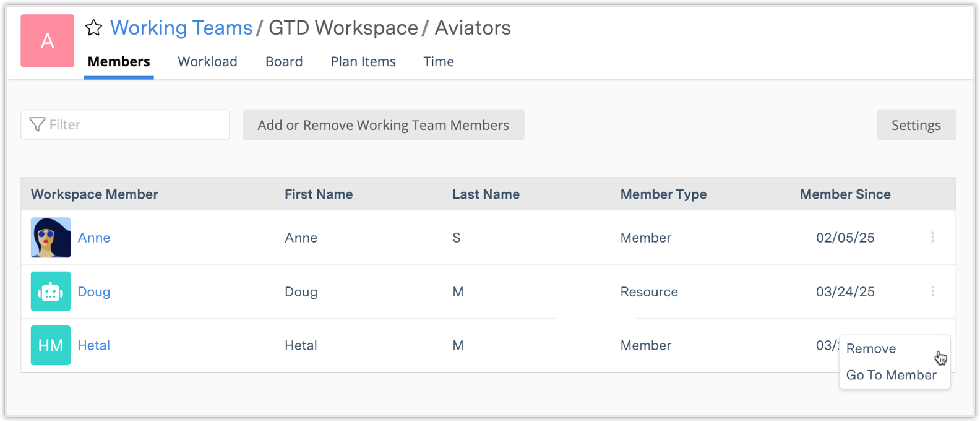The height and width of the screenshot is (422, 980).
Task: Click the pink Aviators team avatar
Action: click(x=48, y=41)
